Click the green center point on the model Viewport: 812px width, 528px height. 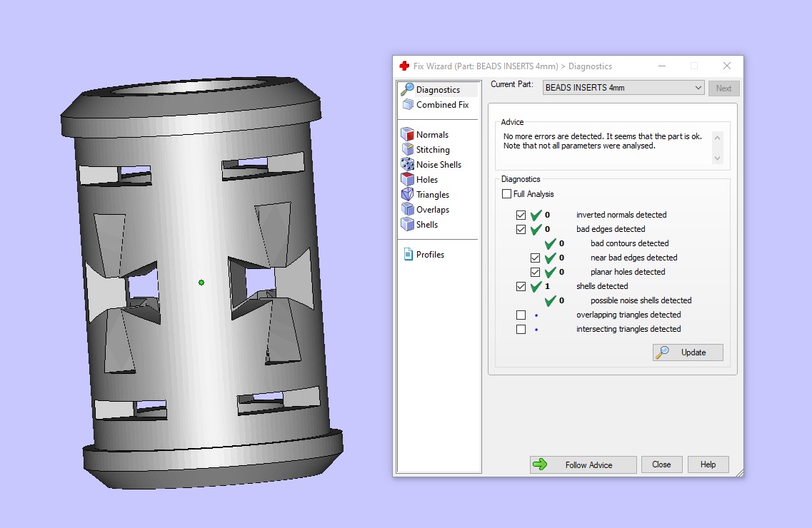(x=201, y=283)
